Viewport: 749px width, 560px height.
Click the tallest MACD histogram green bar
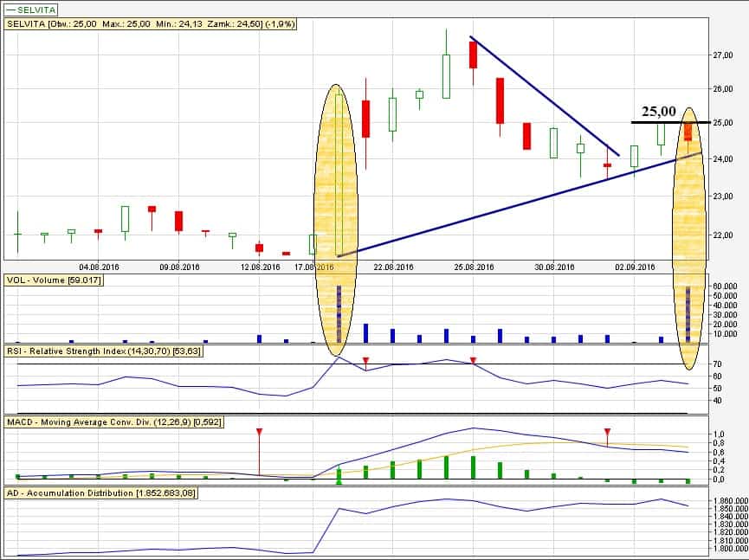pyautogui.click(x=446, y=467)
